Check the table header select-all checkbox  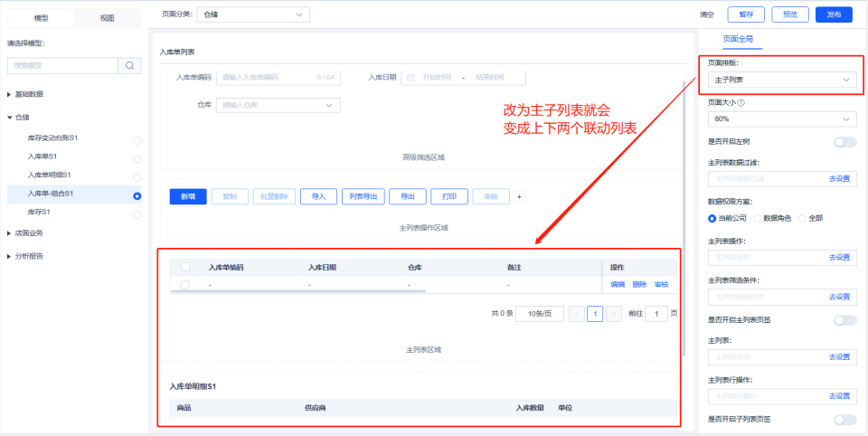(x=185, y=267)
